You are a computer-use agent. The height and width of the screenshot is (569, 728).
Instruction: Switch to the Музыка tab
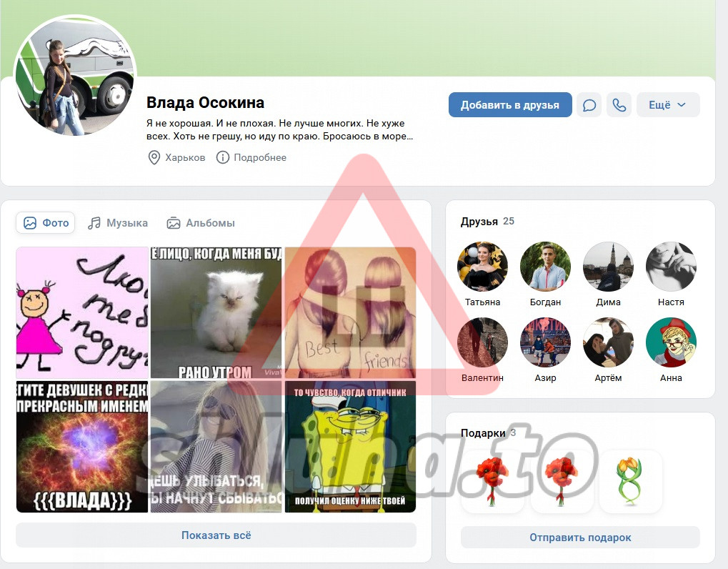[118, 223]
